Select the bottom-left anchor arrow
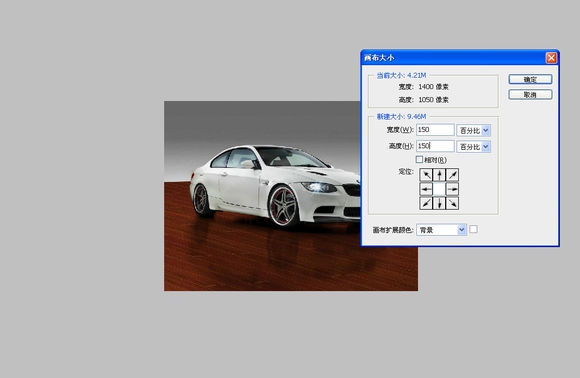The height and width of the screenshot is (378, 580). 426,203
